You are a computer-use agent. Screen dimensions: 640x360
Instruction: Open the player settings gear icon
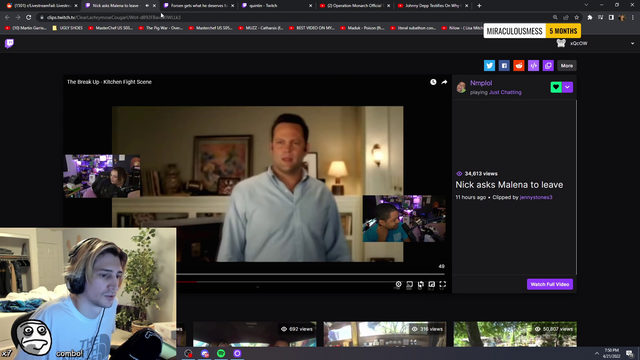tap(398, 284)
